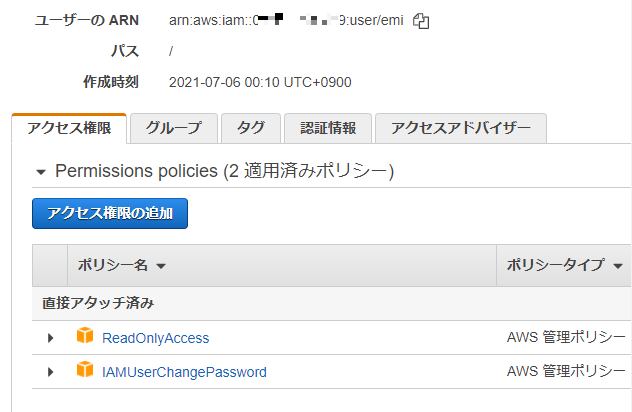
Task: Select the user ARN text value
Action: (286, 20)
